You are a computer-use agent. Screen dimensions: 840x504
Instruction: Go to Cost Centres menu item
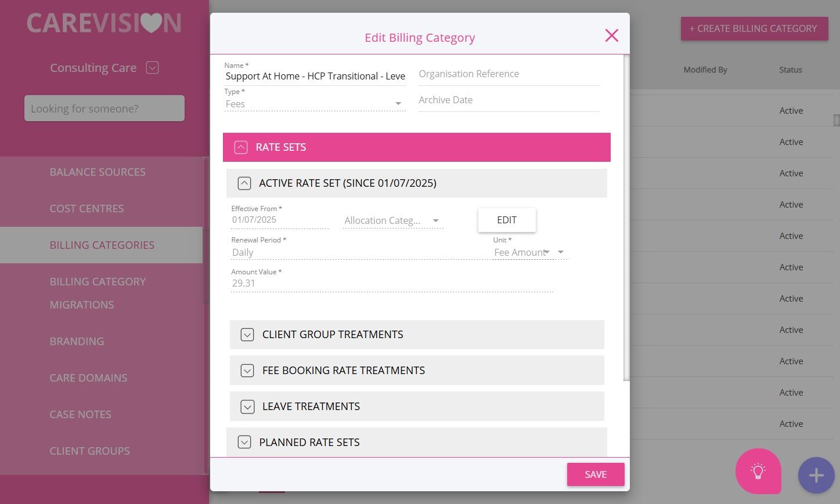point(86,209)
